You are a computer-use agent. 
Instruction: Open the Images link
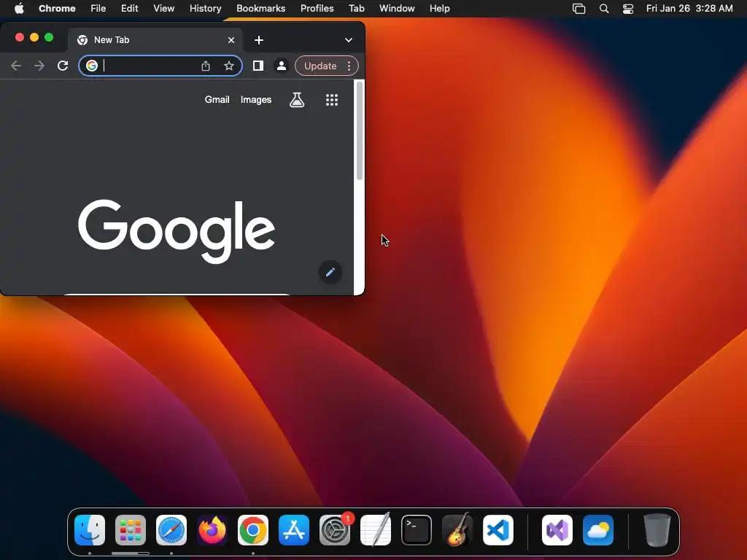(256, 99)
